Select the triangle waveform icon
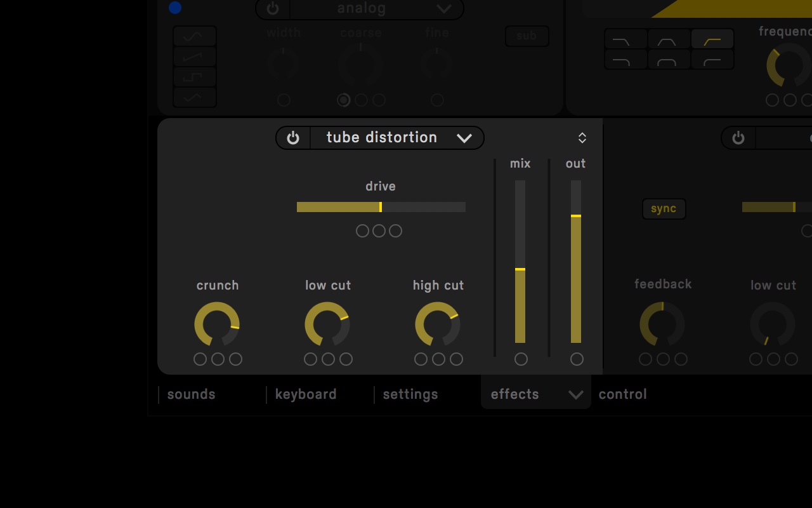 [x=195, y=98]
